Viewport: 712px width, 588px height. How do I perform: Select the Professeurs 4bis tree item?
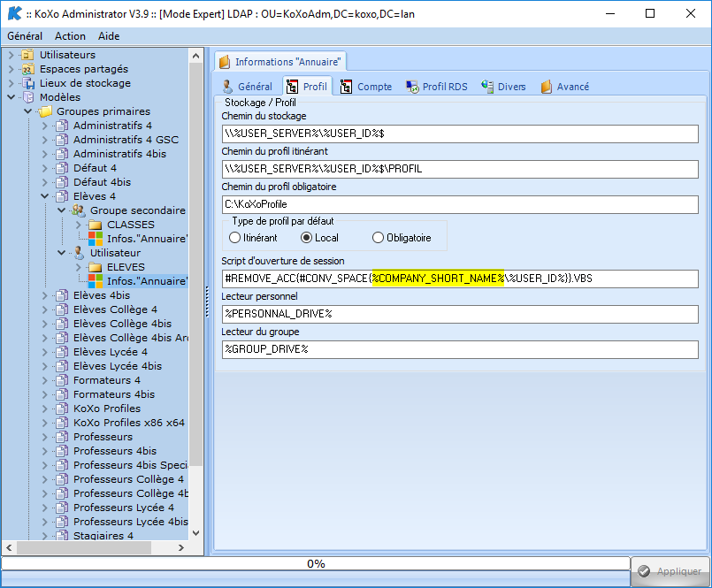pyautogui.click(x=115, y=451)
